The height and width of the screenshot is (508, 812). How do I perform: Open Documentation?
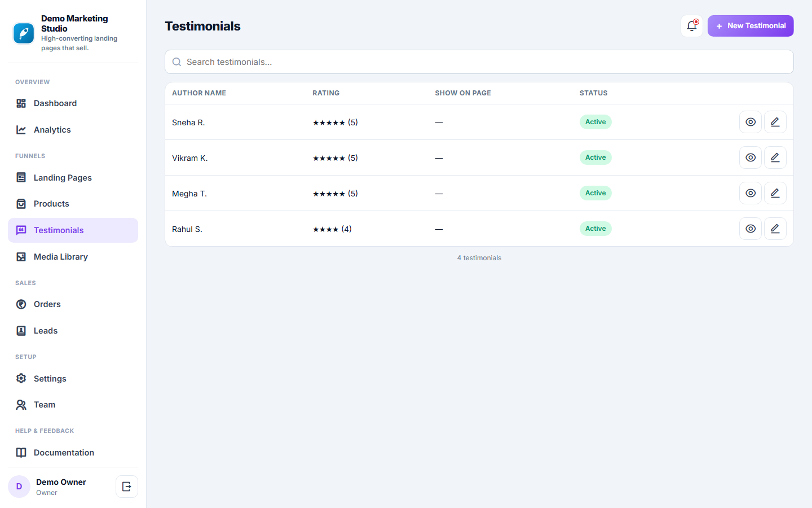[x=73, y=453]
